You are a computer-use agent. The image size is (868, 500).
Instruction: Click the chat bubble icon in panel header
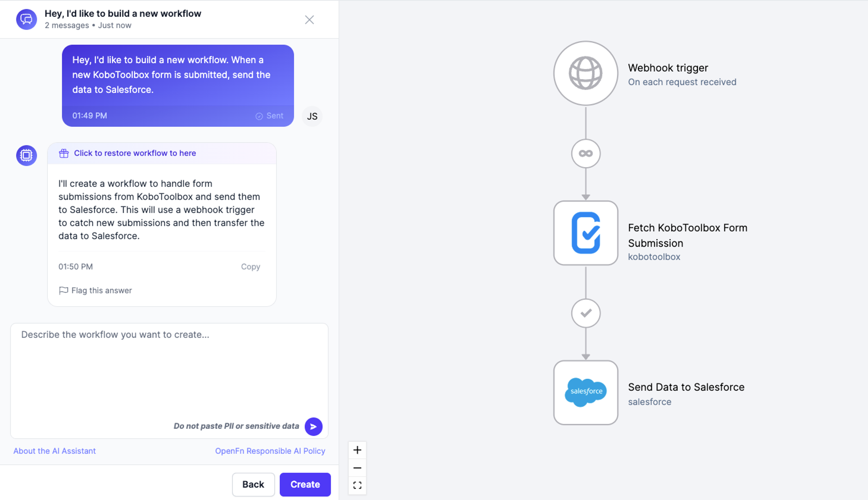pyautogui.click(x=26, y=19)
